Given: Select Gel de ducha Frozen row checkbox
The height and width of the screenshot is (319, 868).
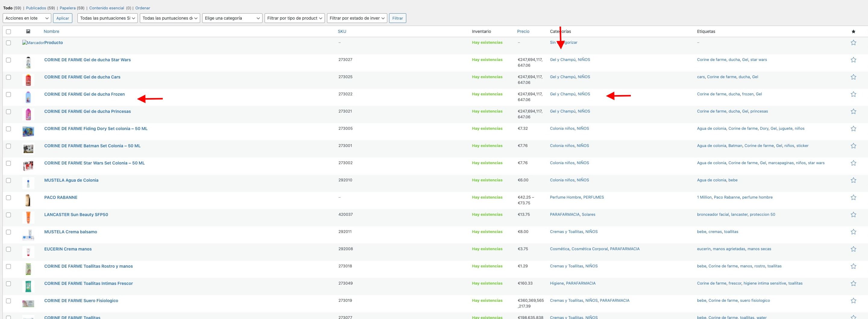Looking at the screenshot, I should (x=8, y=94).
